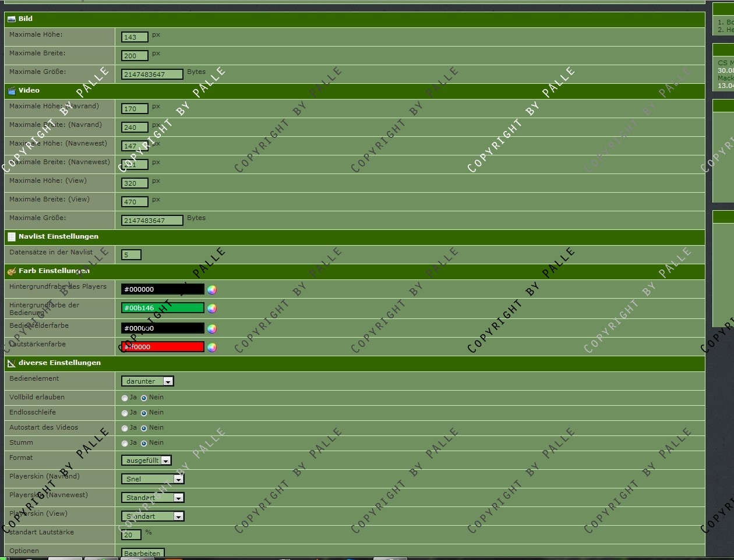The image size is (734, 560).
Task: Click the Datensätze in der Navlist field
Action: (x=131, y=255)
